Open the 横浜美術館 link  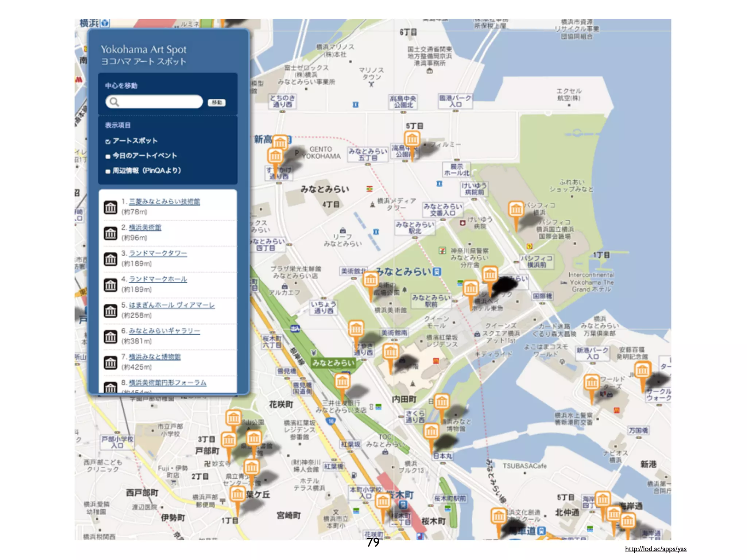tap(145, 227)
